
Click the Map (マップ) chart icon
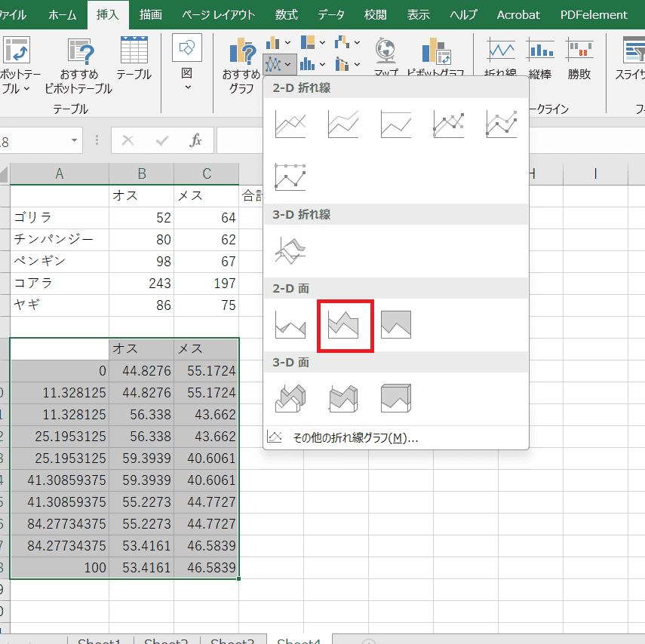pos(385,56)
